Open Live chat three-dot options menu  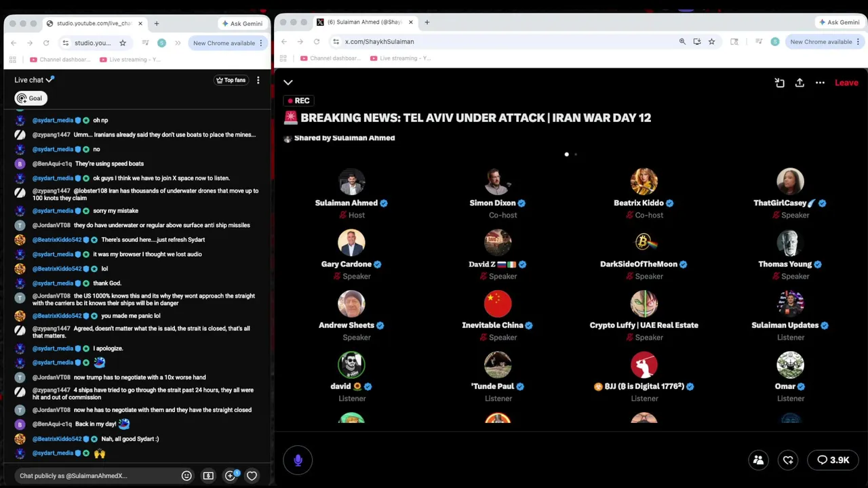pyautogui.click(x=258, y=80)
